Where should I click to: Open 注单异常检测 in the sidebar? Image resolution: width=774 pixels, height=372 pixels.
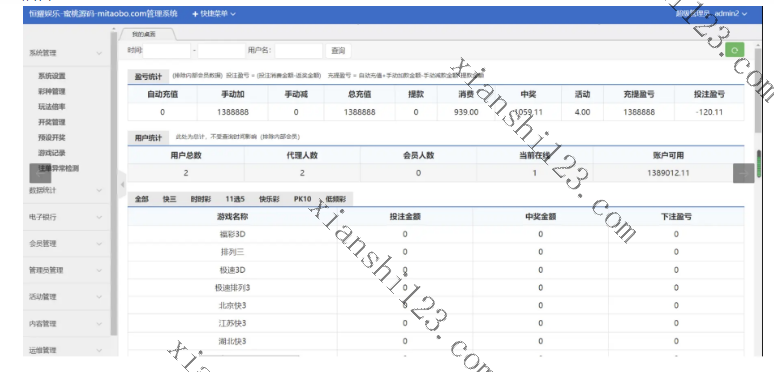point(59,168)
